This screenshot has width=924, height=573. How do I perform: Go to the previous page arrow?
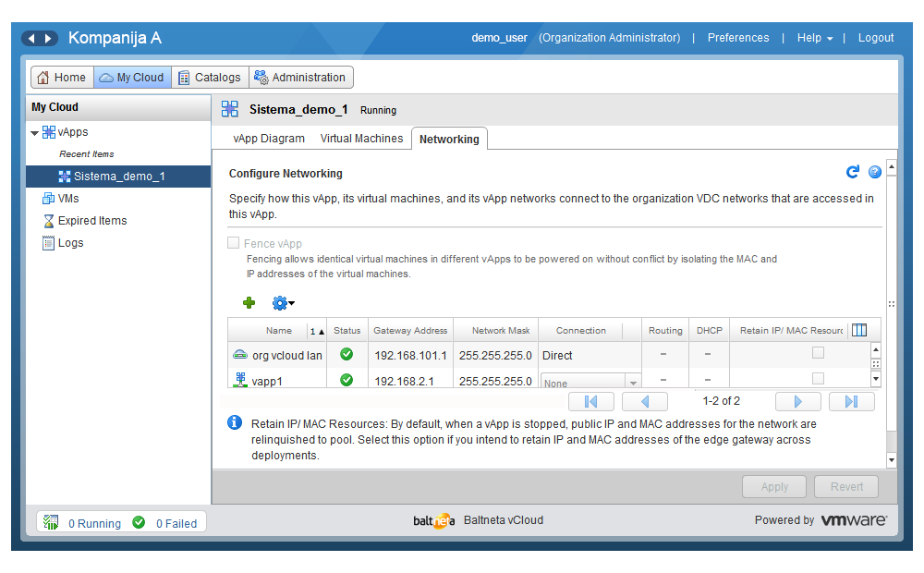[645, 401]
